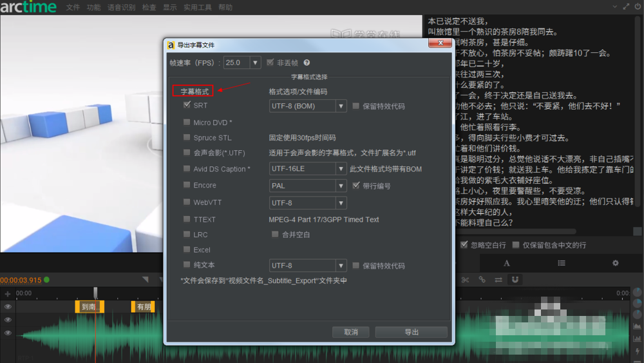
Task: Open the frame rate 25.0 dropdown
Action: 255,63
